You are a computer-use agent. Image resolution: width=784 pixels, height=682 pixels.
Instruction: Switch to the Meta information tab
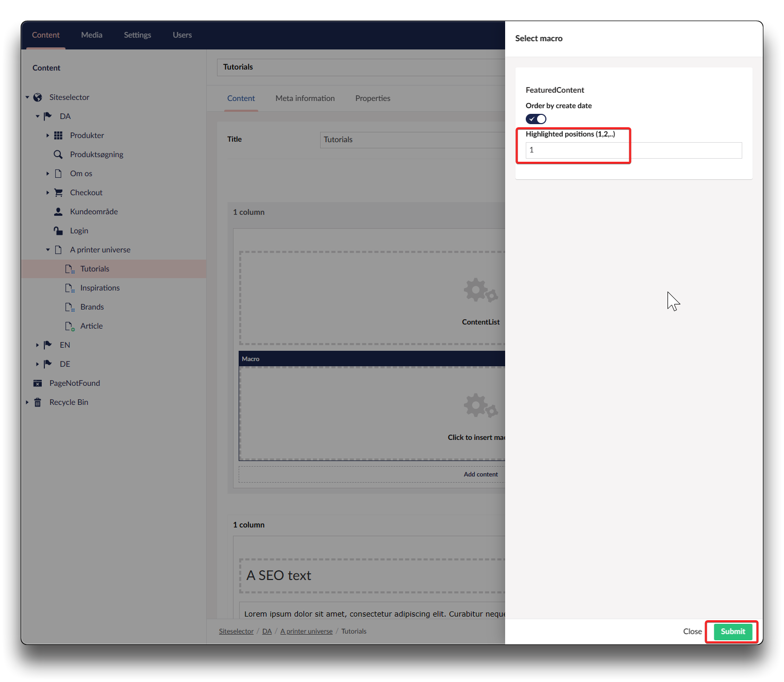pos(305,98)
